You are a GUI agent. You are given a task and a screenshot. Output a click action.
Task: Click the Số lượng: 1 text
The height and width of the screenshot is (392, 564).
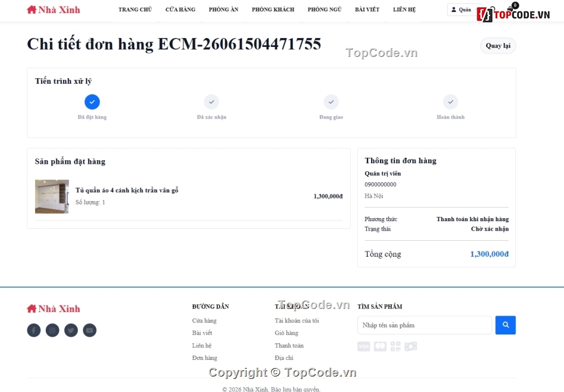tap(90, 202)
